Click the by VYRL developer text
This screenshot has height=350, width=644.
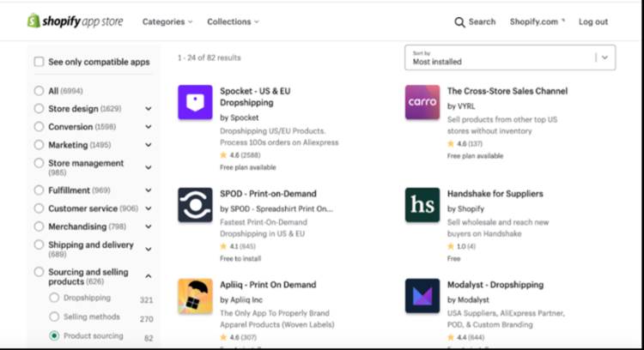[461, 106]
